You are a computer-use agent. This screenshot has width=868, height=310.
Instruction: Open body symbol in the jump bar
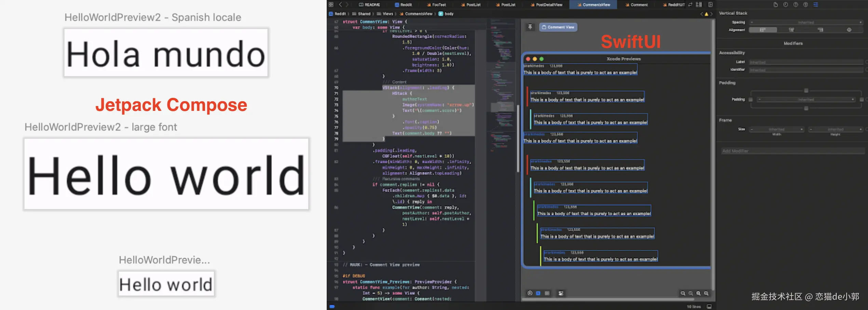pyautogui.click(x=446, y=14)
